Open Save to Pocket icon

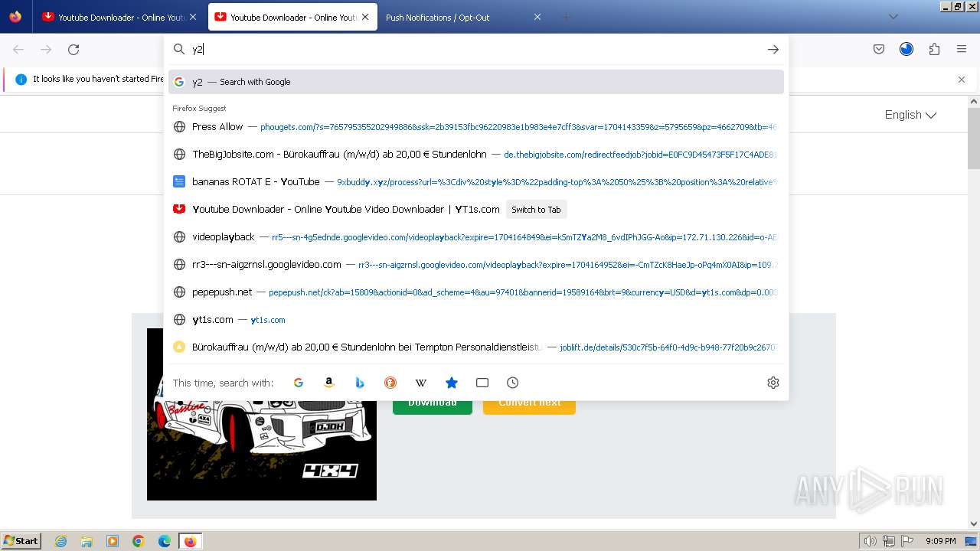879,49
